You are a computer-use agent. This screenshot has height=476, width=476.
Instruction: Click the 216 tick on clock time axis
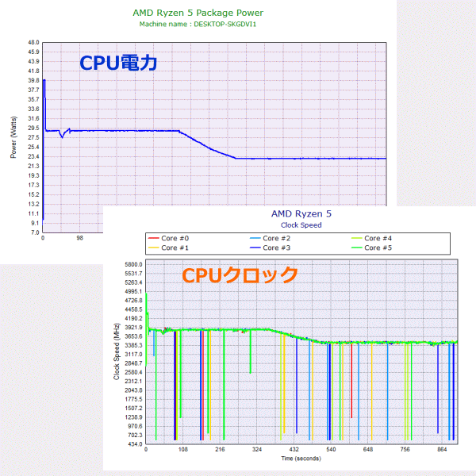(220, 449)
